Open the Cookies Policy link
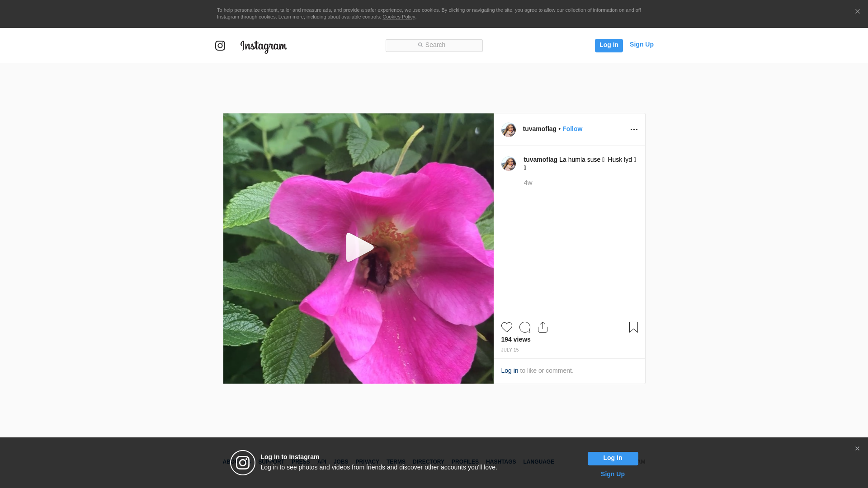Screen dimensions: 868x488 [398, 17]
